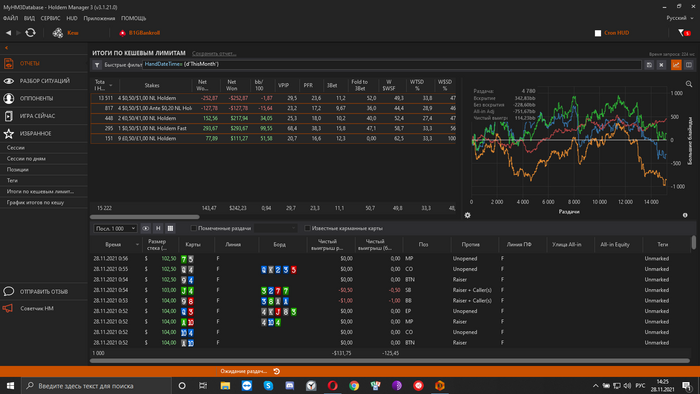Enable the Помеченные раздачи checkbox
Viewport: 700px width, 394px height.
193,228
